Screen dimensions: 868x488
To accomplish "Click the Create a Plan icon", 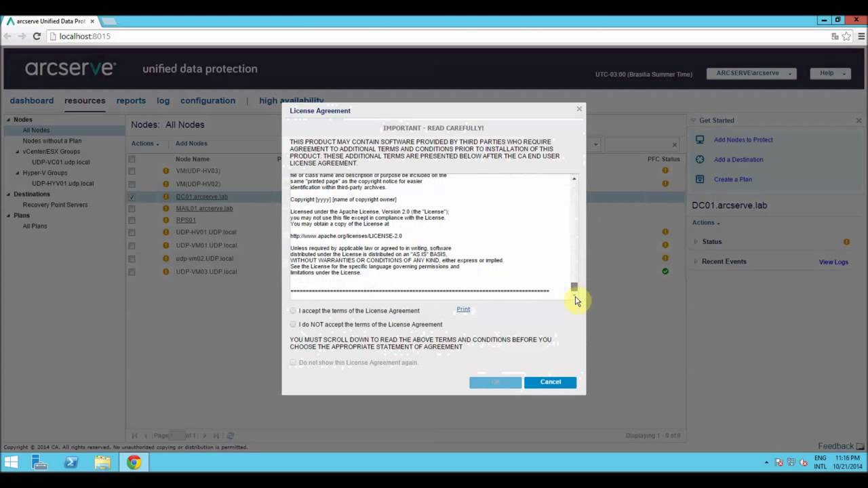I will tap(700, 179).
